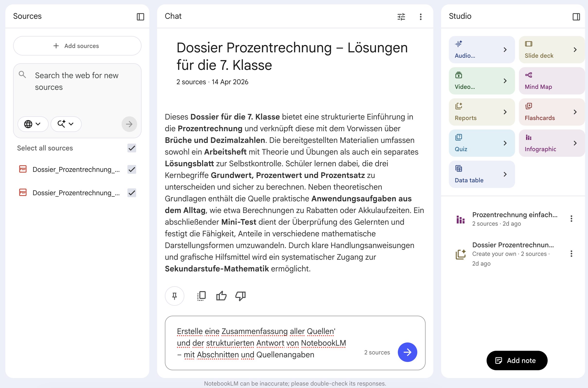
Task: Generate Flashcards from the sources
Action: pos(552,111)
